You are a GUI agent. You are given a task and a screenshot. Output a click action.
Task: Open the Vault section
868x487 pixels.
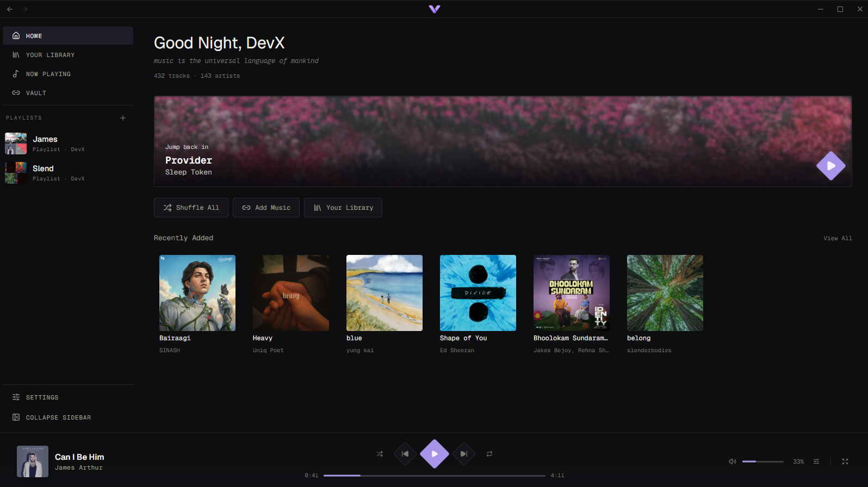coord(68,93)
